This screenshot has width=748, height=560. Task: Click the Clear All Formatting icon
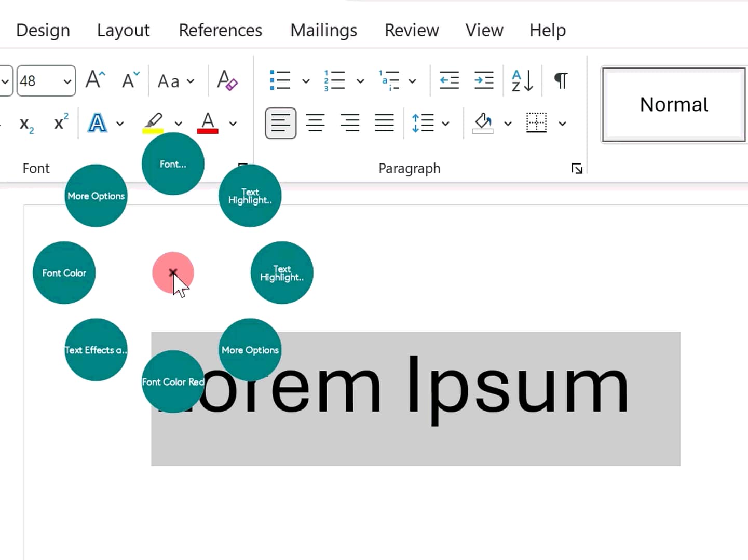[x=227, y=80]
